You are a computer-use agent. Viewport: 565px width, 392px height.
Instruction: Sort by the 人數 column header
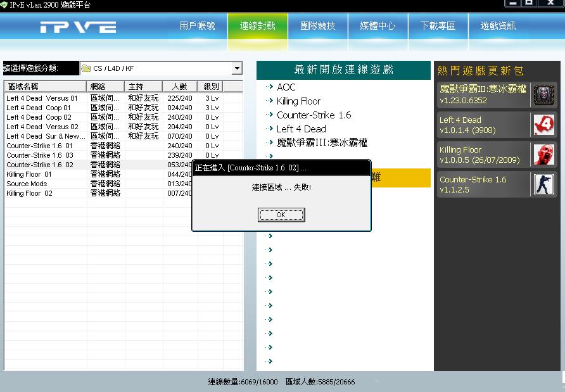click(x=179, y=86)
